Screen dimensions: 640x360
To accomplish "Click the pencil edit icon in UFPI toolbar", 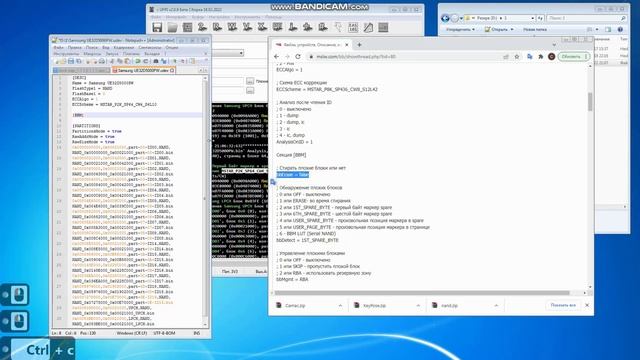I will pyautogui.click(x=368, y=27).
